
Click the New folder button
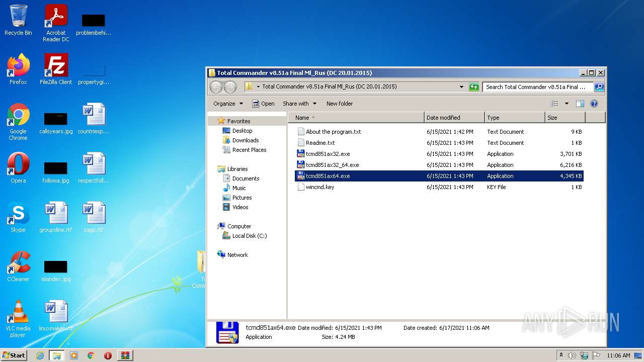click(x=340, y=104)
